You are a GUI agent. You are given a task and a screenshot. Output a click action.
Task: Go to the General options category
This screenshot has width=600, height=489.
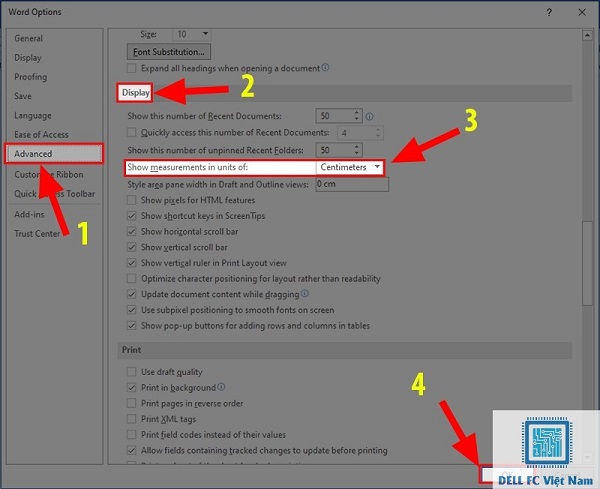tap(29, 38)
